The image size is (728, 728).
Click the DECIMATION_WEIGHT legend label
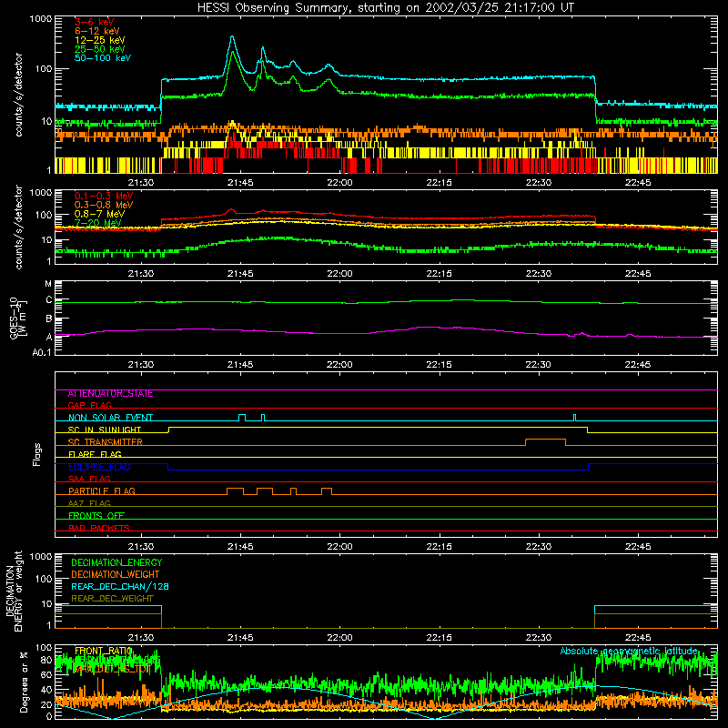coord(116,575)
